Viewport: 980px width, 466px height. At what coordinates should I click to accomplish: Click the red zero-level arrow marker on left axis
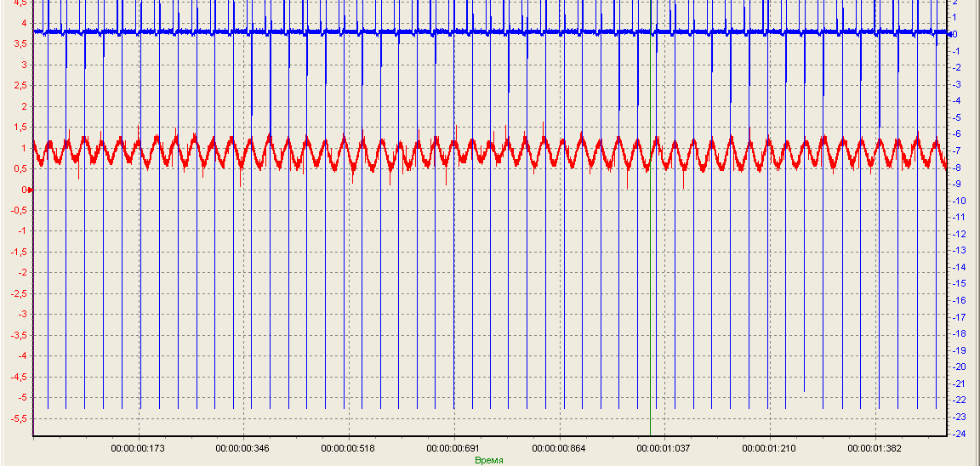(30, 190)
